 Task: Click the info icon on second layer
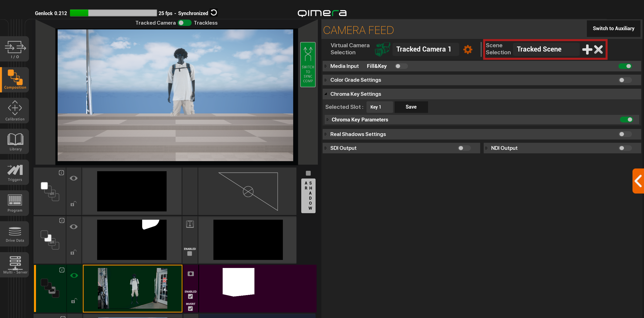[62, 220]
